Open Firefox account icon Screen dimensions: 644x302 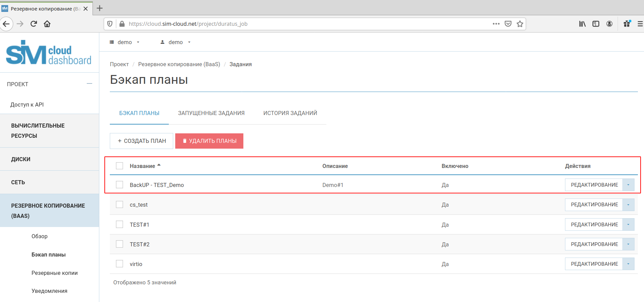pos(609,24)
